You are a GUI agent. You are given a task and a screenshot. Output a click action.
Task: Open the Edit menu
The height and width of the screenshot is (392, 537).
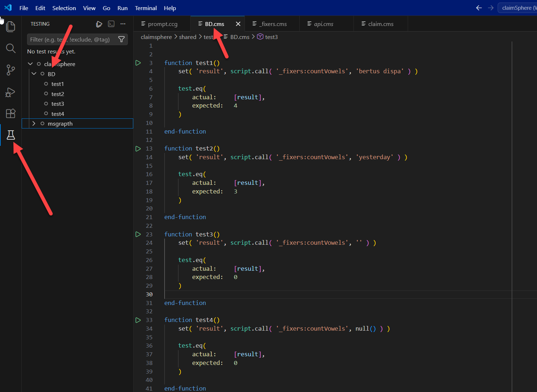40,8
